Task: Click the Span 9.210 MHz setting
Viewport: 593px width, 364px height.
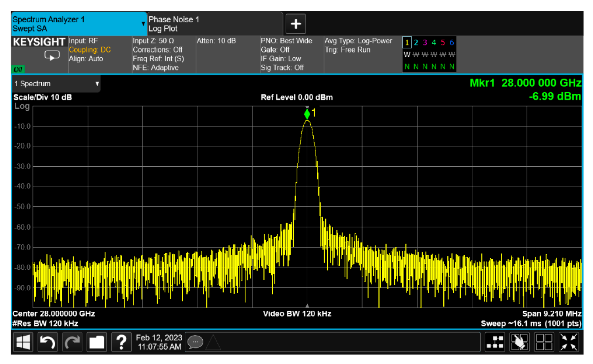Action: point(552,314)
